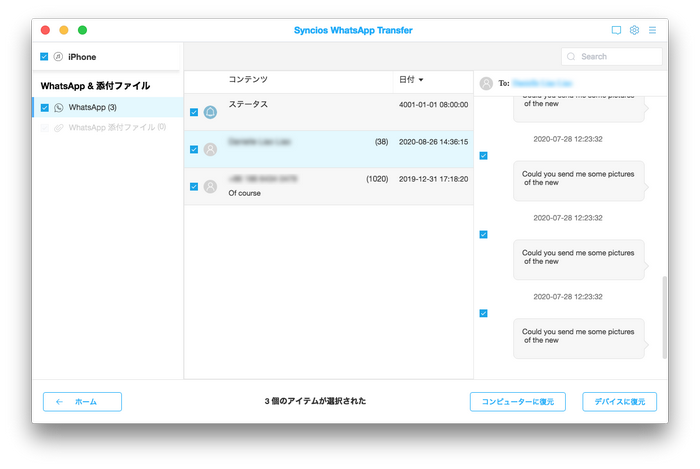Toggle the WhatsApp (3) category checkbox
The image size is (700, 469).
click(x=44, y=107)
